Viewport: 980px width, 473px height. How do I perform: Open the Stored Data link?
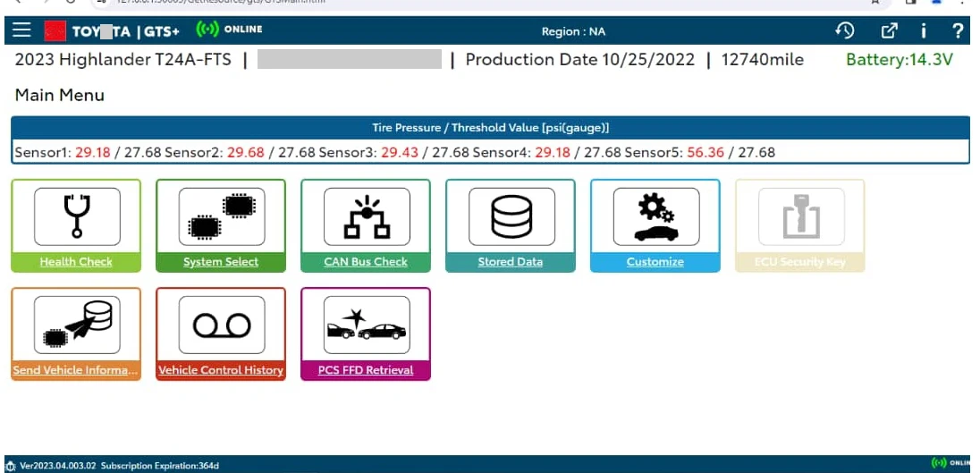coord(510,262)
